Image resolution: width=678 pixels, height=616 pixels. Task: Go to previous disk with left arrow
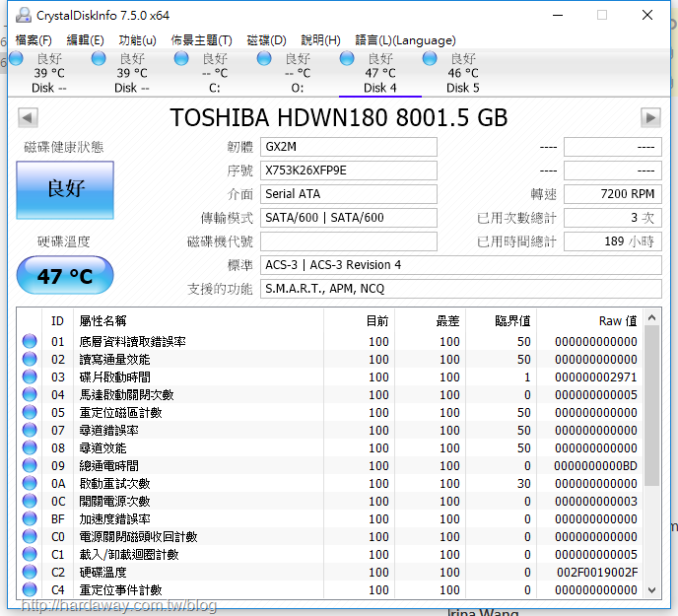(x=28, y=117)
